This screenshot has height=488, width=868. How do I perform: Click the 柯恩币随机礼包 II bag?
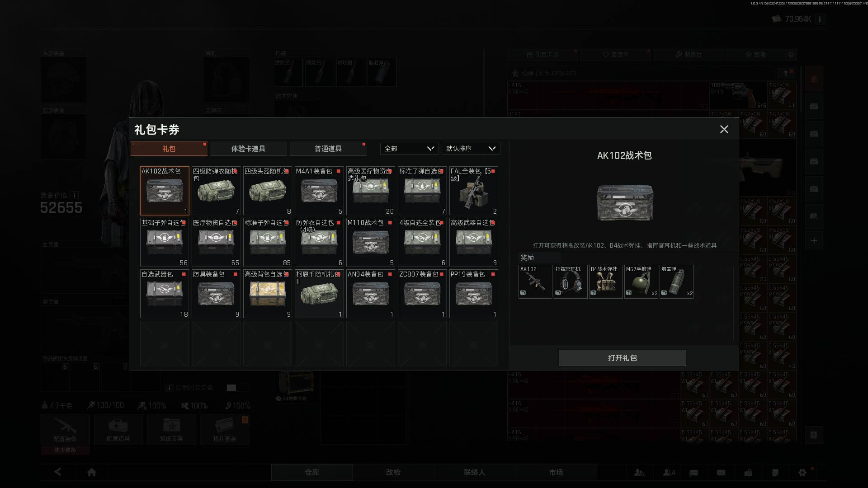pos(319,294)
